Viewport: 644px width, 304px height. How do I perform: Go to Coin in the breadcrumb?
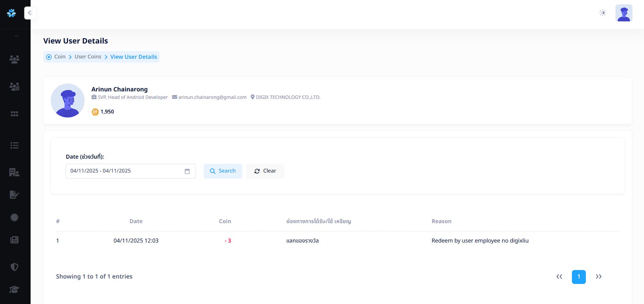[60, 57]
